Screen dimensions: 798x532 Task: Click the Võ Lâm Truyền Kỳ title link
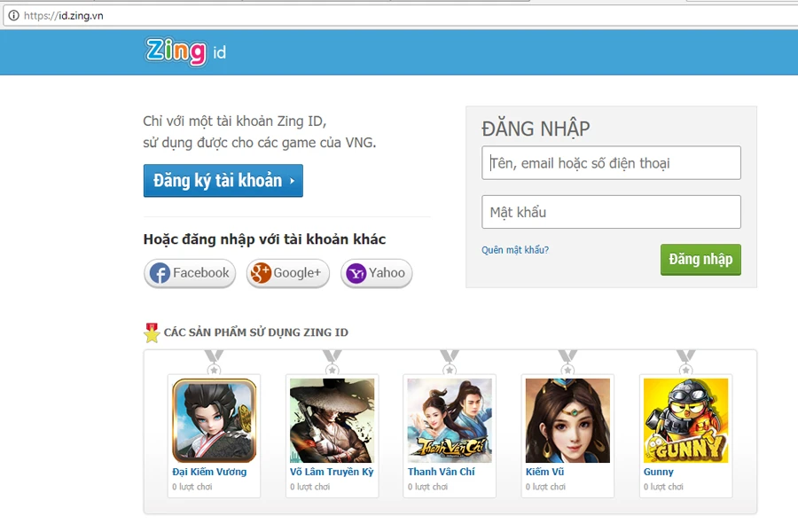coord(332,472)
